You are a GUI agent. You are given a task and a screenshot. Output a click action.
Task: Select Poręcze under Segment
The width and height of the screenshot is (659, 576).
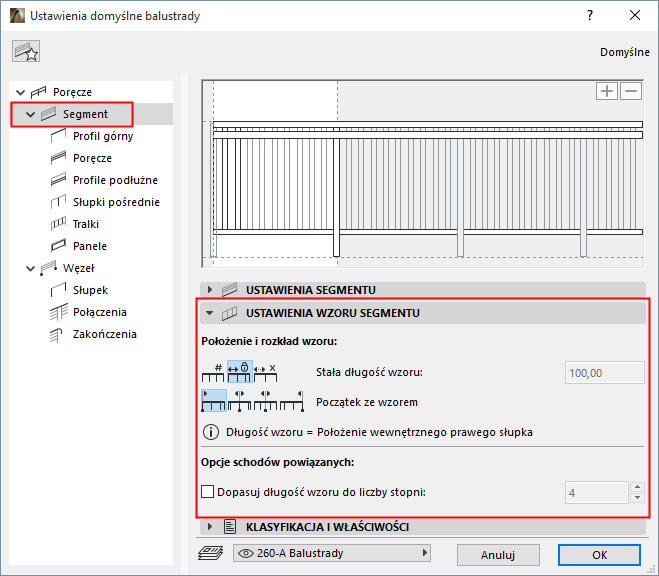pos(92,158)
